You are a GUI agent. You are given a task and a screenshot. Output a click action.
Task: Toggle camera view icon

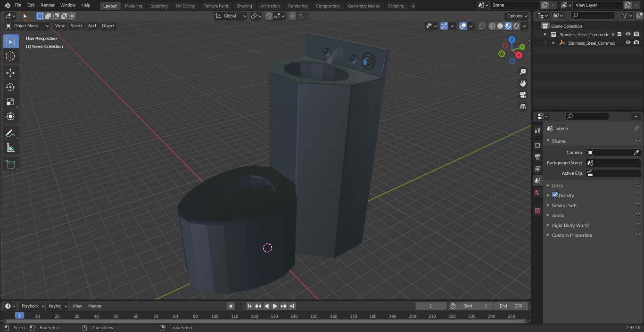(522, 95)
